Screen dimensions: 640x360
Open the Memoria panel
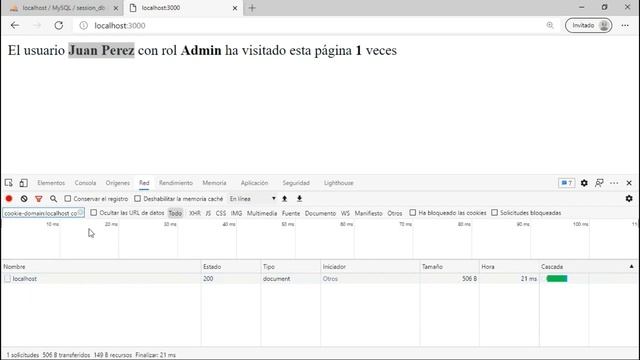pos(214,183)
